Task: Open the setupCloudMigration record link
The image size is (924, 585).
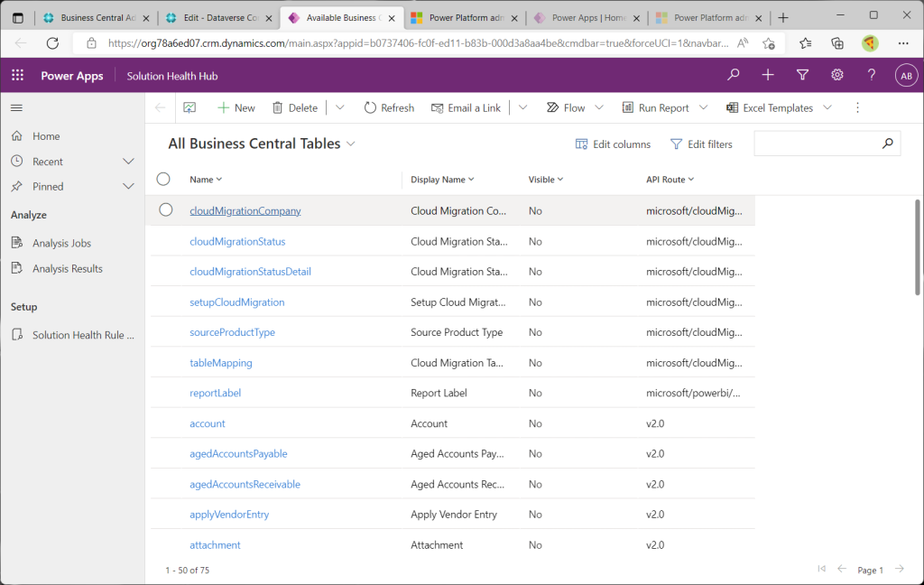Action: pos(237,302)
